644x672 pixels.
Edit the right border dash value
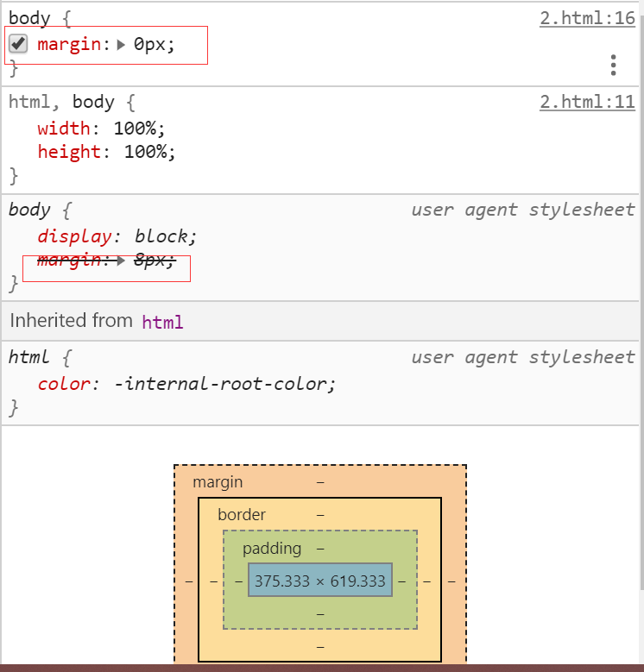tap(426, 581)
